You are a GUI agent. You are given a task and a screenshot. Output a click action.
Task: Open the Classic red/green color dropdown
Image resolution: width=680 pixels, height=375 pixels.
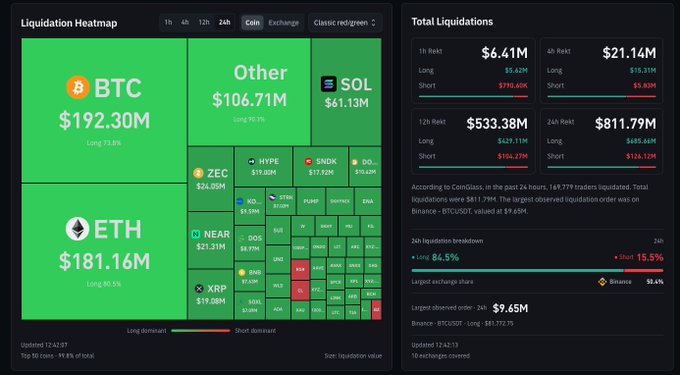click(345, 23)
